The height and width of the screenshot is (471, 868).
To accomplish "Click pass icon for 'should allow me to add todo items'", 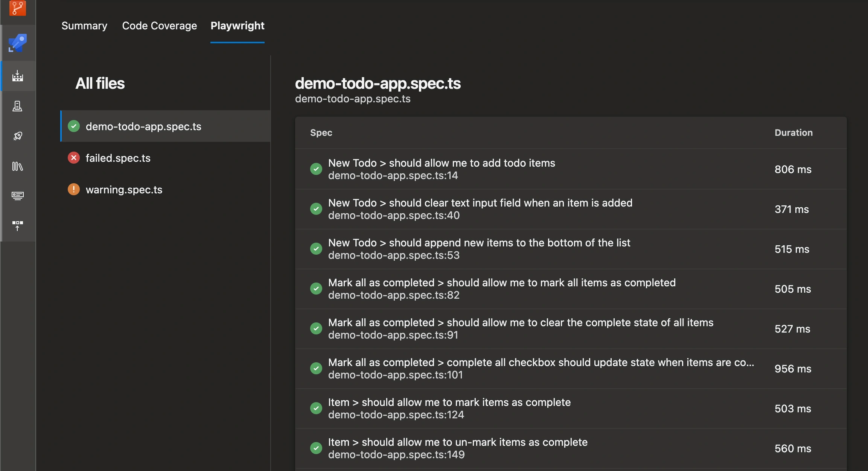I will 316,169.
